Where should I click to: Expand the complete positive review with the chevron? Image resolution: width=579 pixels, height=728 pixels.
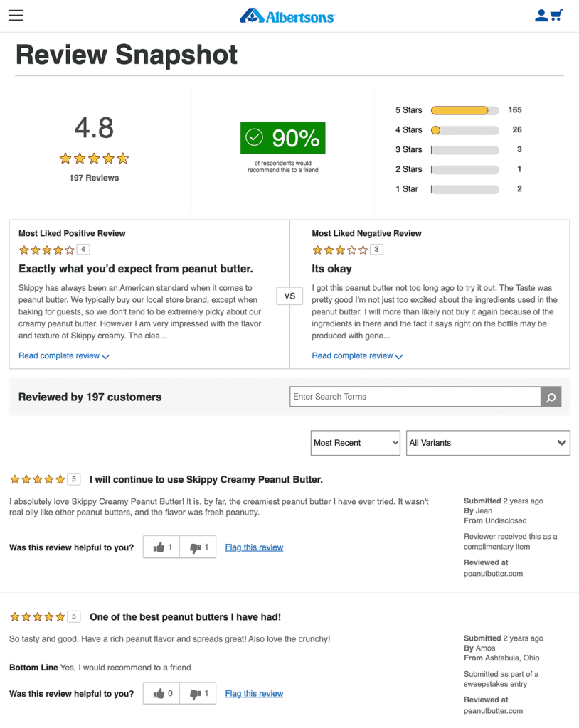click(107, 355)
